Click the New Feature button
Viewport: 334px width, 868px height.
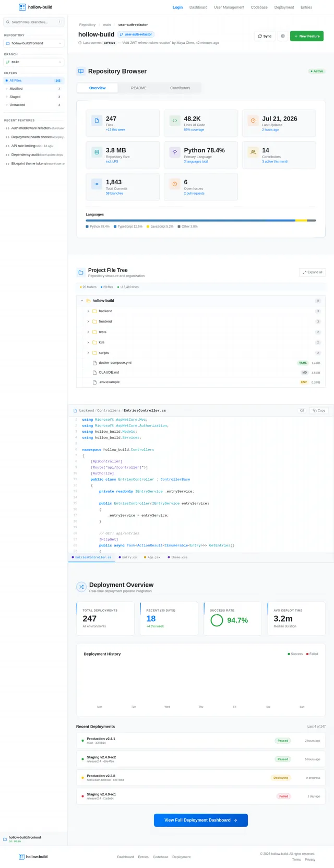coord(307,36)
